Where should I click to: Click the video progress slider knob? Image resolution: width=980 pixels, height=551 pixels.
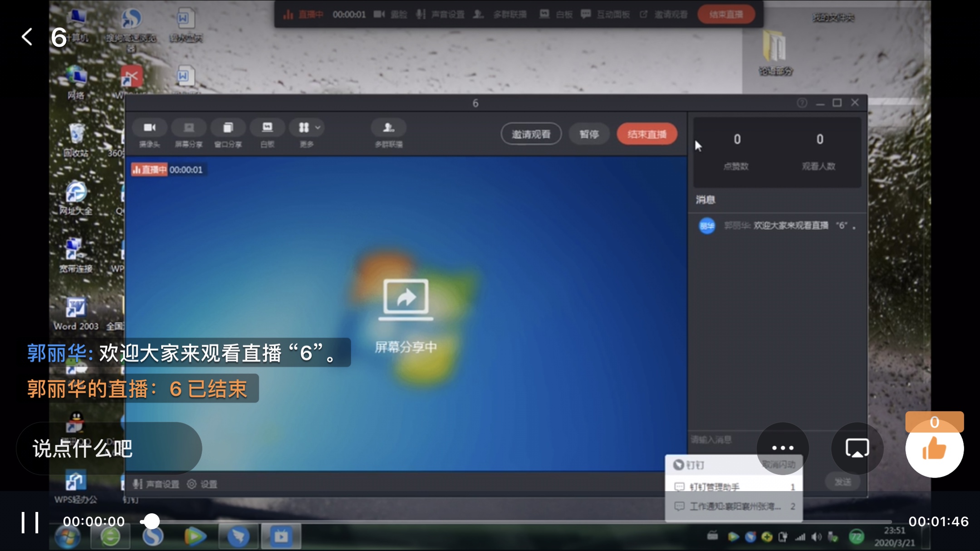151,522
